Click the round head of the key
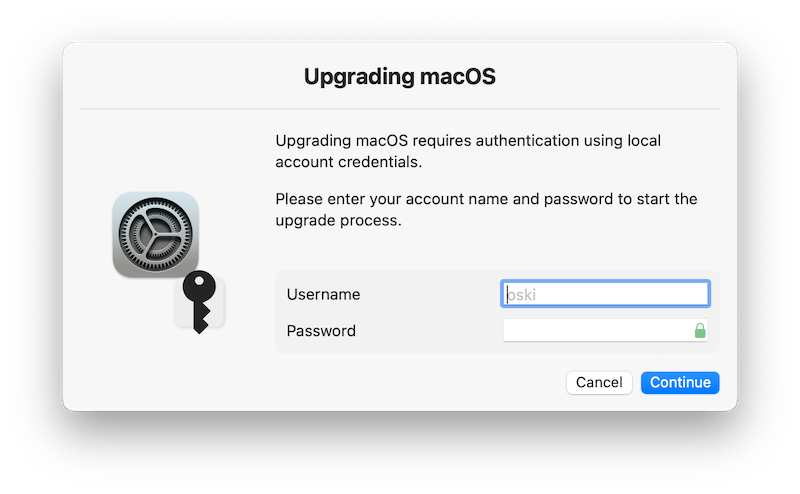Image resolution: width=800 pixels, height=494 pixels. point(199,286)
